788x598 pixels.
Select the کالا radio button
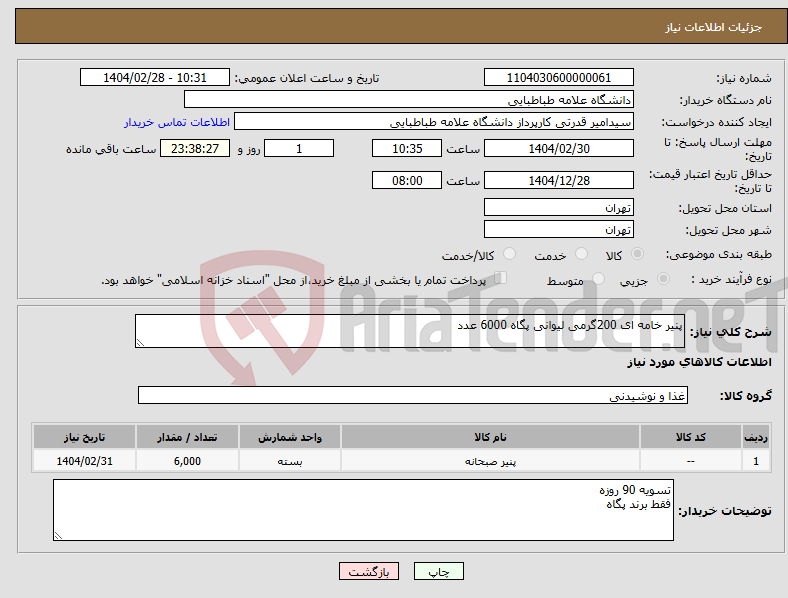tap(637, 254)
